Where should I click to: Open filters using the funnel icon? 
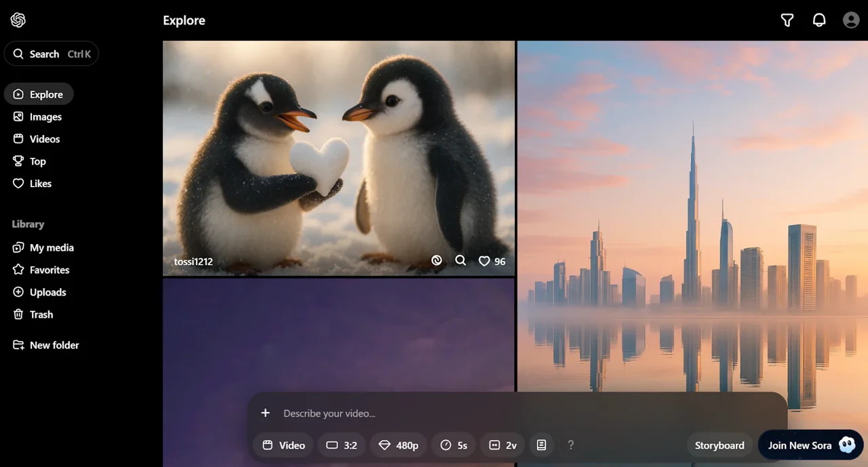click(x=787, y=20)
